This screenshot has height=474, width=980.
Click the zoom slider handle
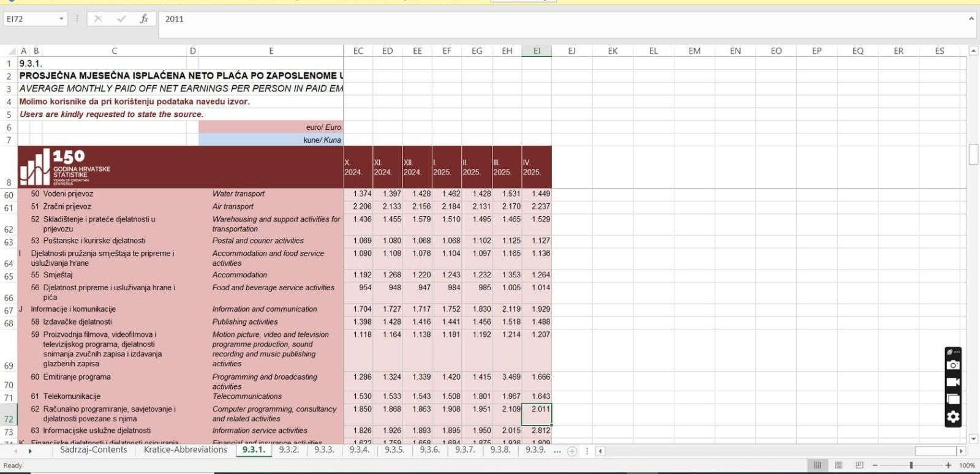(911, 465)
